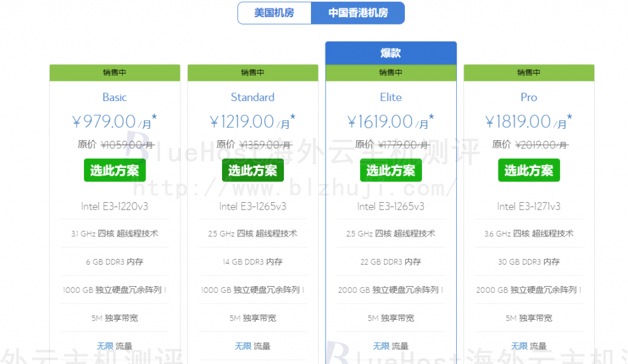This screenshot has height=364, width=628.
Task: Click 2000 GB 独立硬盘 row in Elite
Action: (x=391, y=290)
